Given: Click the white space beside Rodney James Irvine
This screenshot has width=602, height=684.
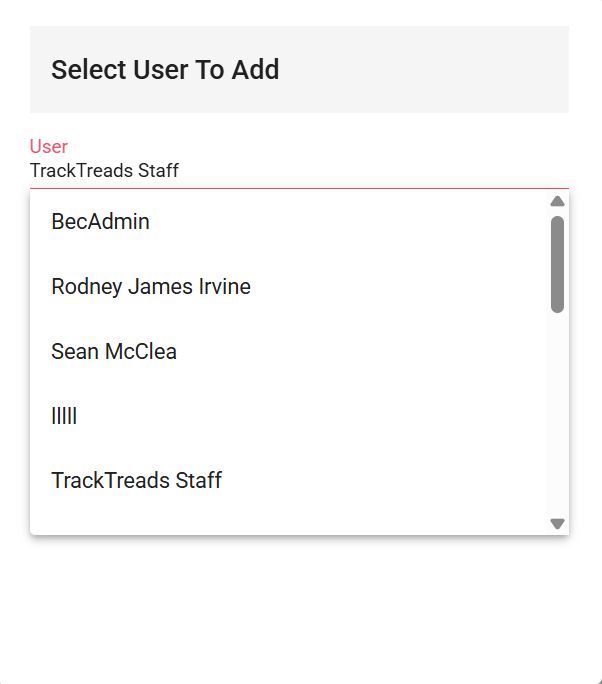Looking at the screenshot, I should tap(420, 287).
